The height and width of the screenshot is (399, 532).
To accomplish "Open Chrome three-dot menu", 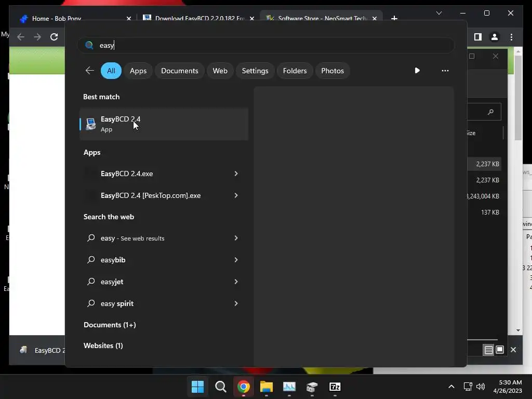I will coord(511,37).
